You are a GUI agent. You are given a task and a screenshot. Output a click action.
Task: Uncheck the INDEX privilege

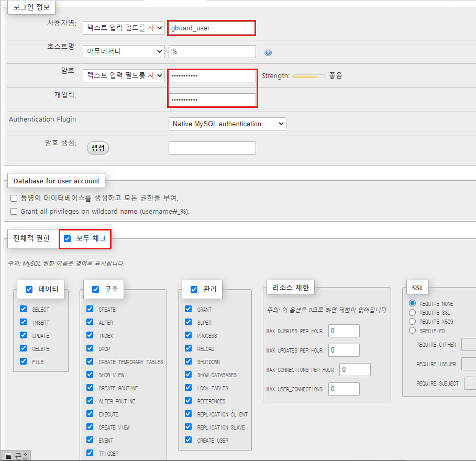point(90,335)
